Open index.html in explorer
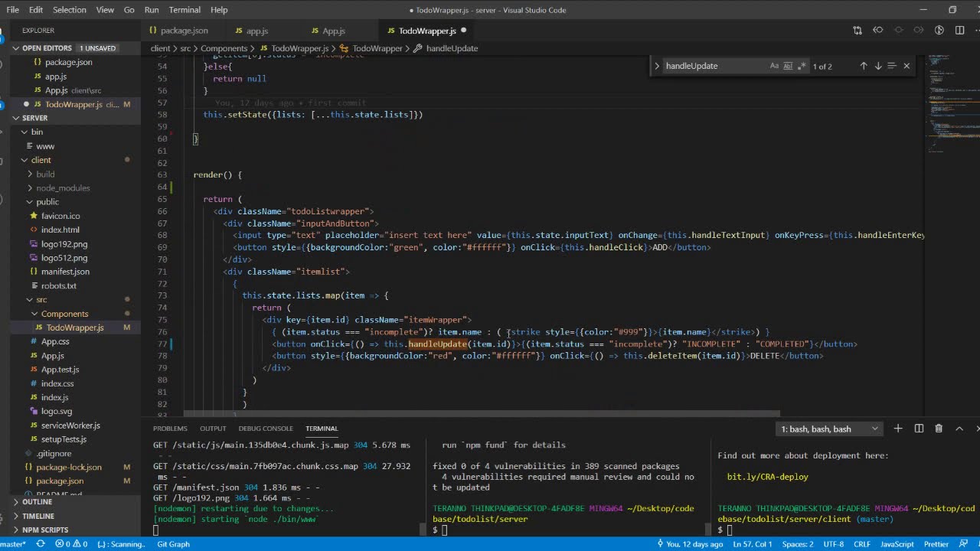Viewport: 980px width, 551px height. click(60, 230)
